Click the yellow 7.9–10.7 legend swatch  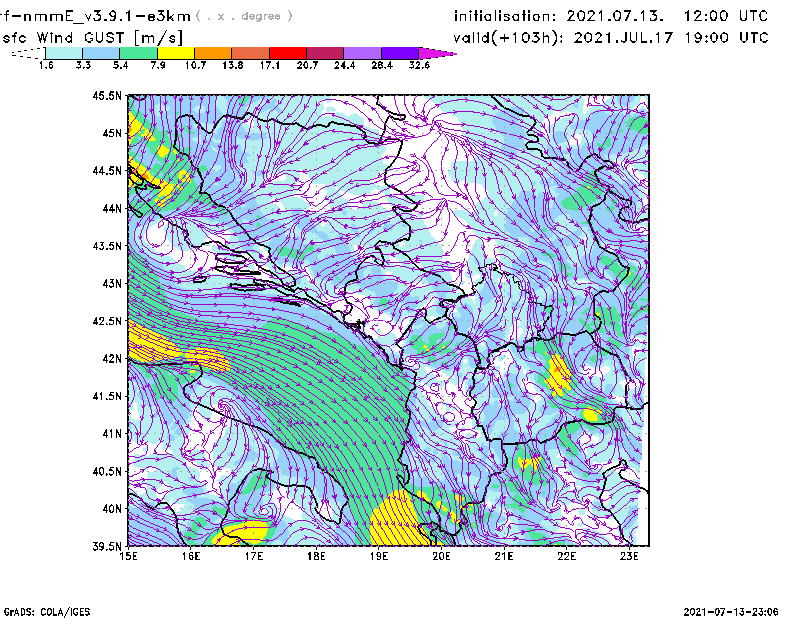[x=176, y=53]
